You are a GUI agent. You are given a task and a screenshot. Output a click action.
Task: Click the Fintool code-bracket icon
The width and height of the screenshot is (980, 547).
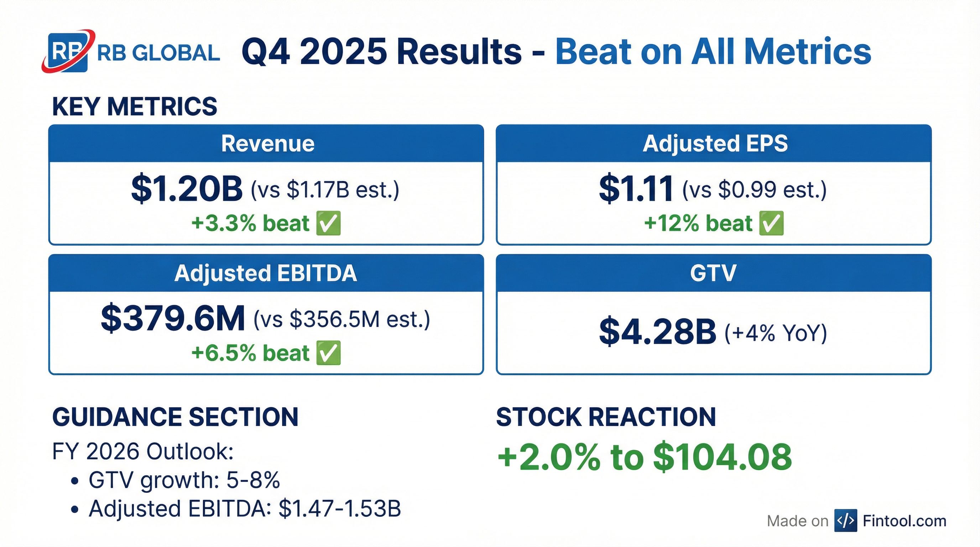point(845,520)
